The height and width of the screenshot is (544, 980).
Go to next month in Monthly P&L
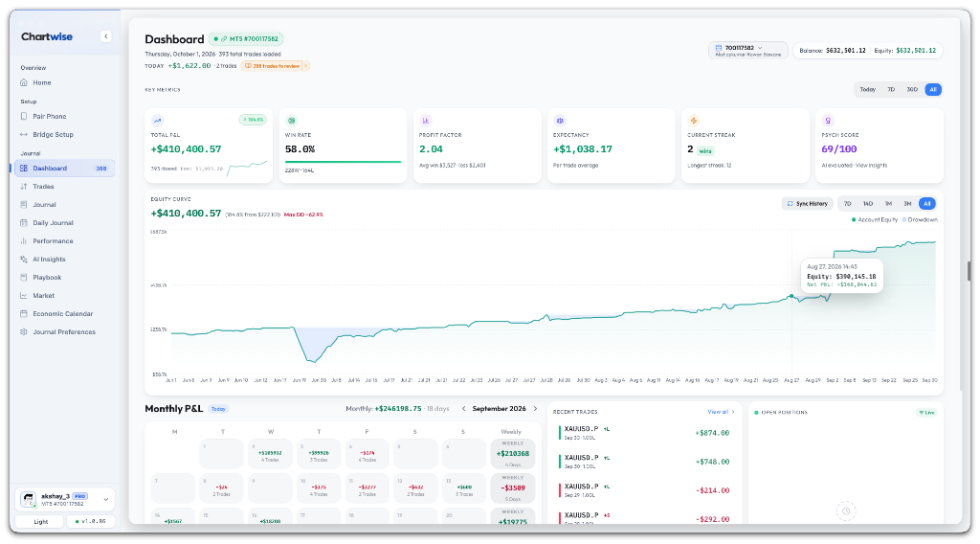pos(535,409)
